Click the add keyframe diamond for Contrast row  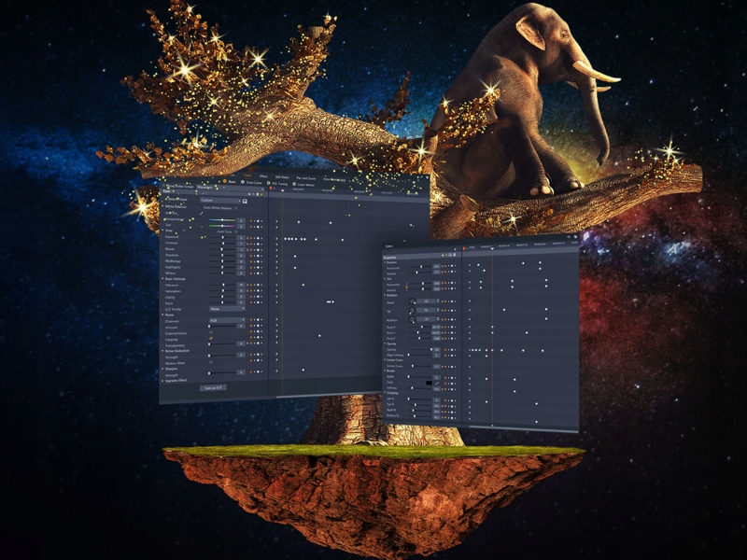click(x=259, y=244)
